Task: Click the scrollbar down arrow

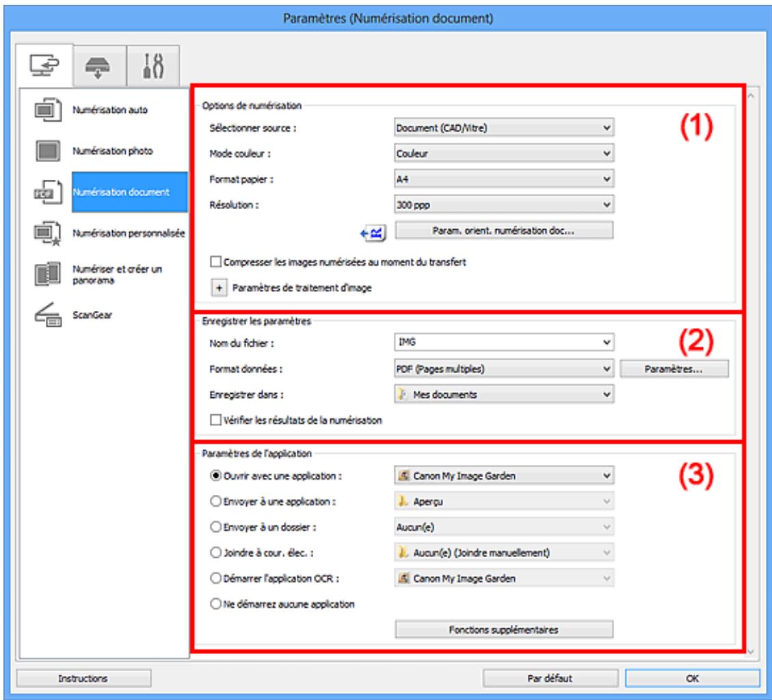Action: 750,651
